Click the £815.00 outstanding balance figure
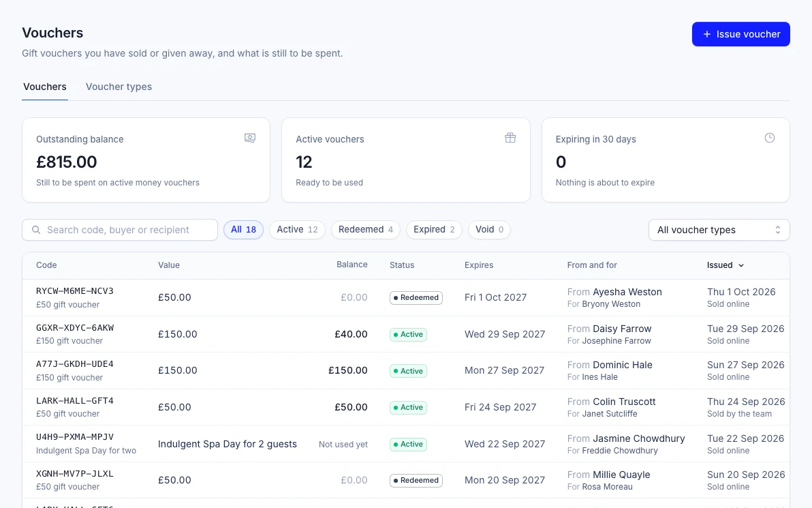Viewport: 812px width, 508px height. (66, 162)
